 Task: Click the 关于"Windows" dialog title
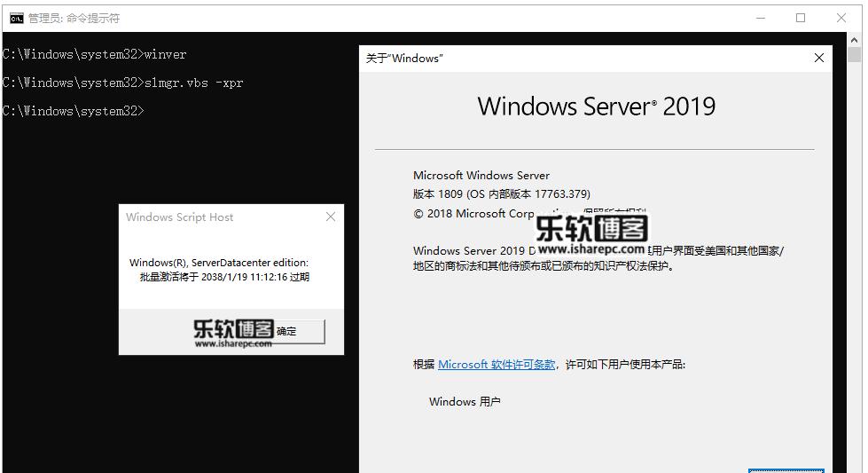[404, 59]
